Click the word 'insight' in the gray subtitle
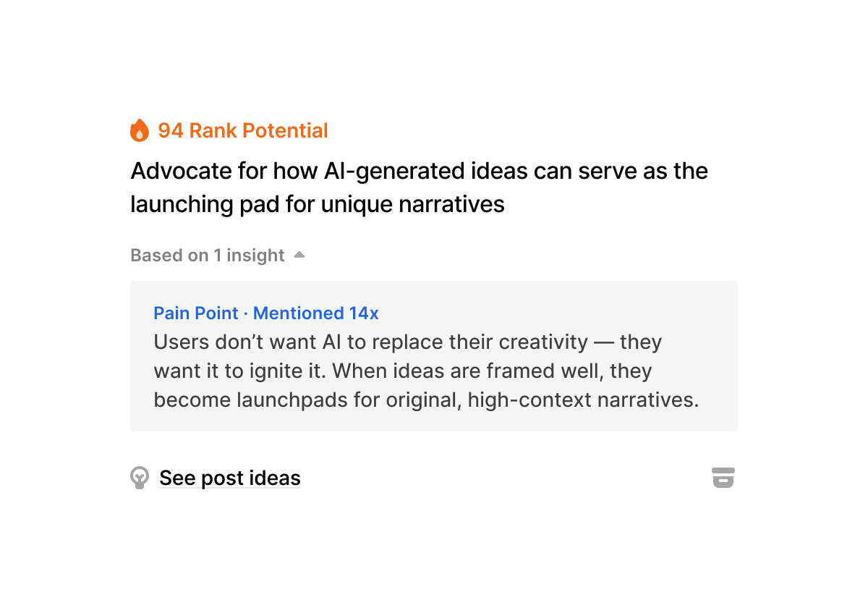Image resolution: width=868 pixels, height=608 pixels. (255, 256)
